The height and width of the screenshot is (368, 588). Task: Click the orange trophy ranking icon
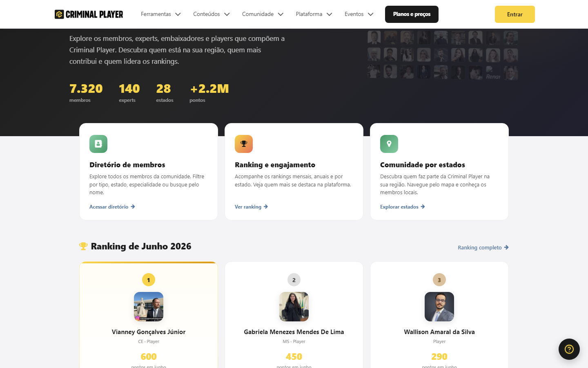pos(244,144)
